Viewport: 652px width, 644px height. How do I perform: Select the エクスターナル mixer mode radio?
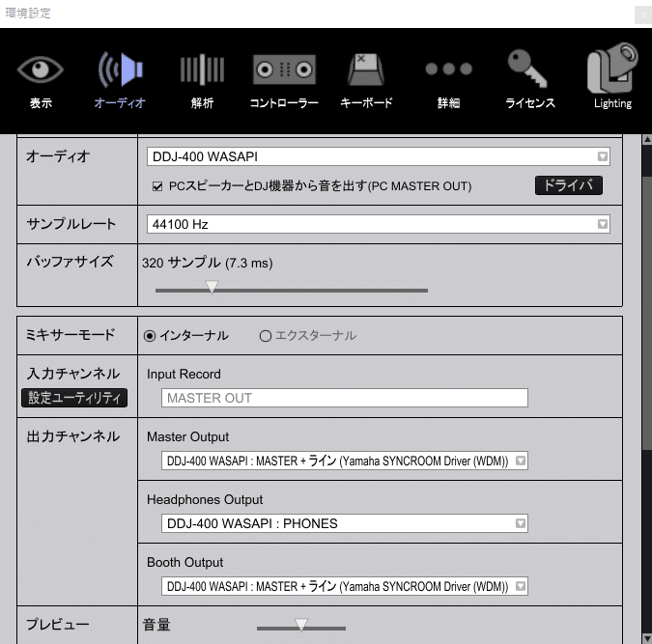click(266, 336)
